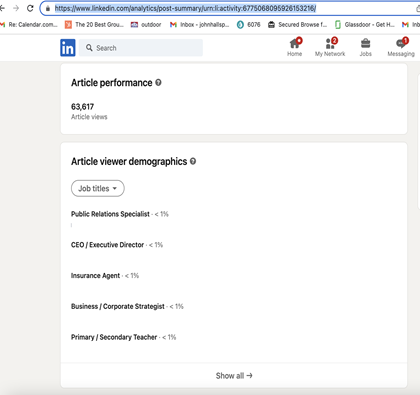Select the 'CEO / Executive Director' row
Image resolution: width=420 pixels, height=395 pixels.
tap(117, 245)
